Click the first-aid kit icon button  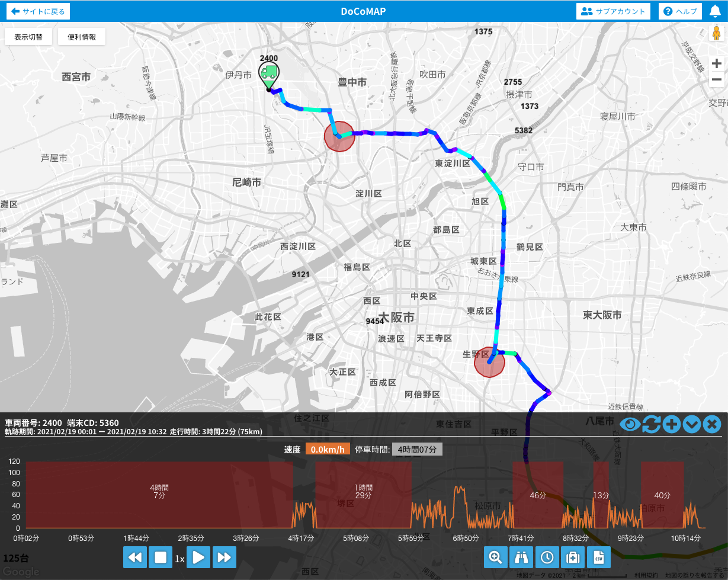pyautogui.click(x=572, y=557)
